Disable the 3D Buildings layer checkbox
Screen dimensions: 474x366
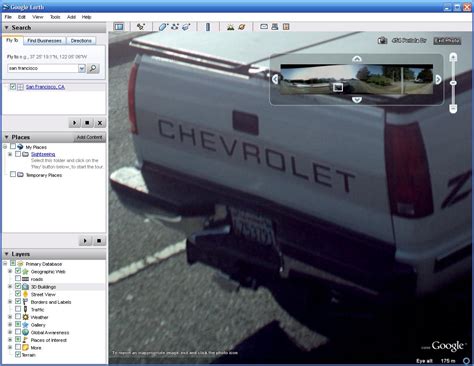coord(18,287)
